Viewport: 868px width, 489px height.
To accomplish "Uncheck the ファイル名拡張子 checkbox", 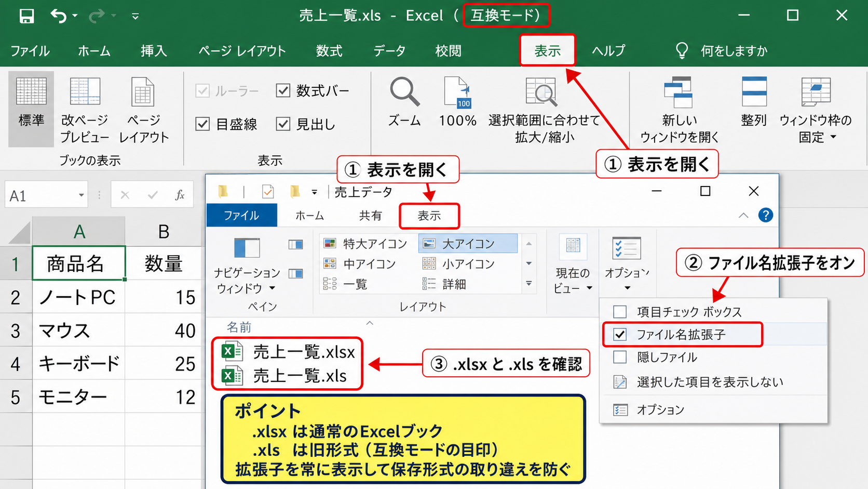I will (x=620, y=335).
